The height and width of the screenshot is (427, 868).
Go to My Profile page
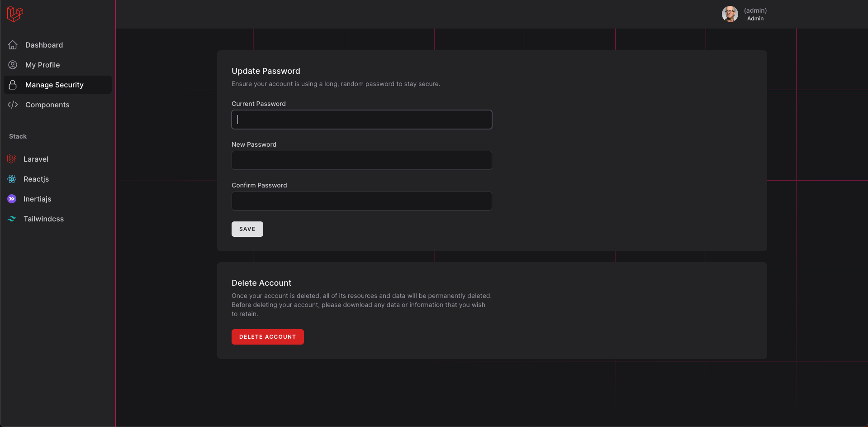click(43, 65)
